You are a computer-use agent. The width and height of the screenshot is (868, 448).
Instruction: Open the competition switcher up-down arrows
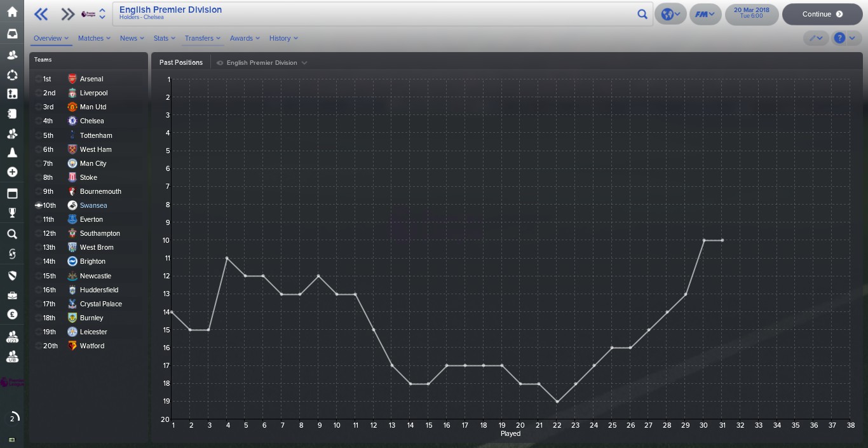102,14
